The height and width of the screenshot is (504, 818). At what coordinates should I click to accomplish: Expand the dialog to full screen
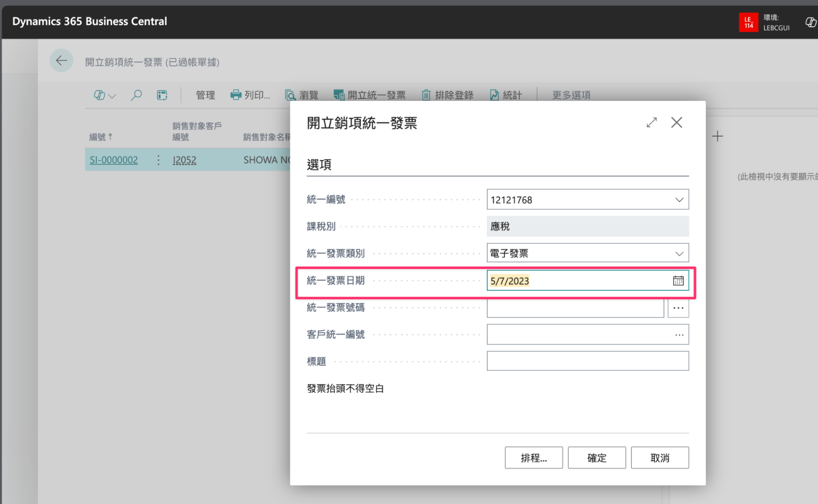651,123
